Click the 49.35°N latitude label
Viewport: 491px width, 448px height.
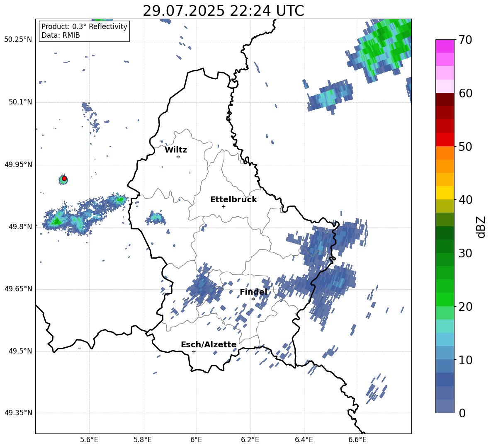pyautogui.click(x=18, y=413)
